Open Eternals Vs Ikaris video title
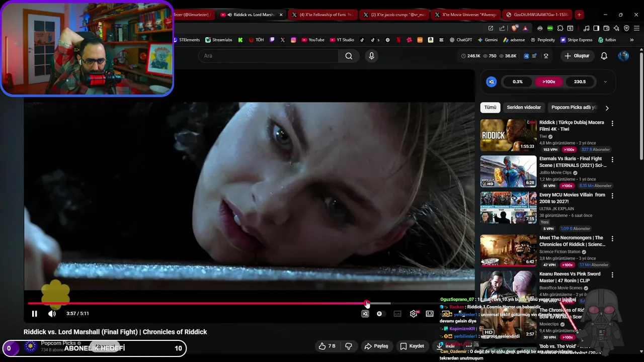This screenshot has height=362, width=644. pos(573,162)
